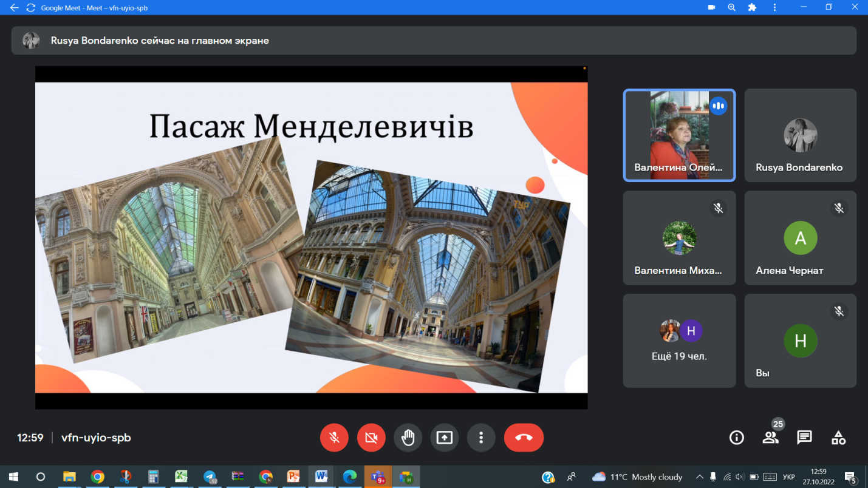The image size is (868, 488).
Task: Select Валентина Олей... video tile
Action: coord(679,135)
